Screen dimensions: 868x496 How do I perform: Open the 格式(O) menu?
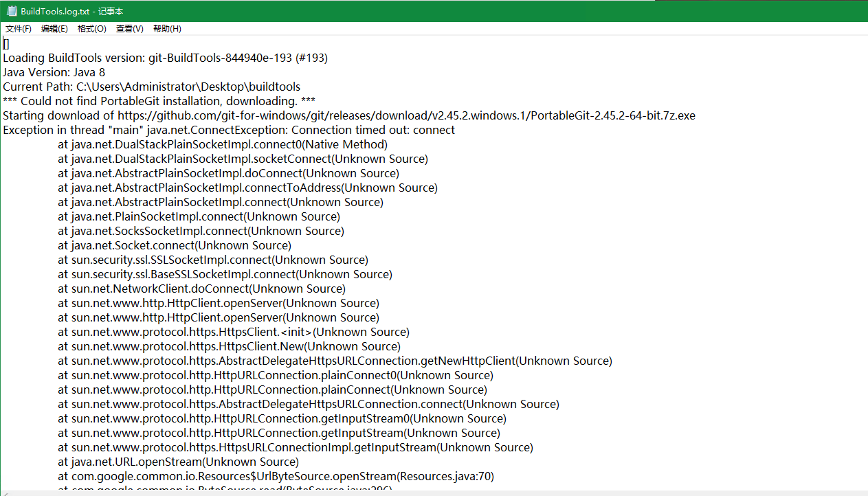[x=91, y=29]
